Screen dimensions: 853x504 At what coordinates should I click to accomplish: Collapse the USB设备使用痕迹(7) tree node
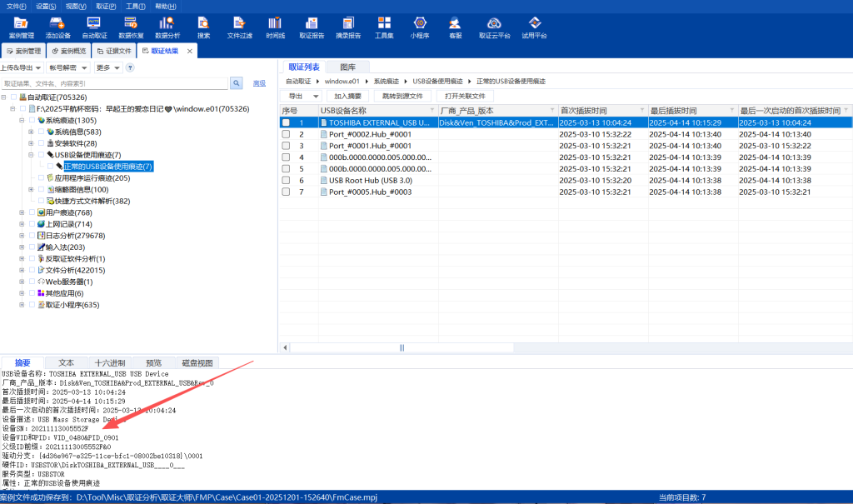coord(31,155)
